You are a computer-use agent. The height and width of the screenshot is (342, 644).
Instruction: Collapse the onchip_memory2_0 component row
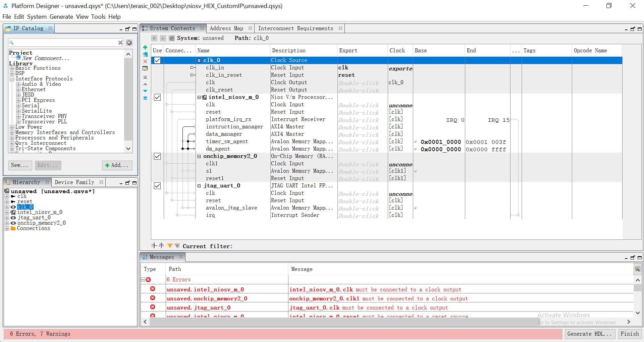[x=199, y=156]
